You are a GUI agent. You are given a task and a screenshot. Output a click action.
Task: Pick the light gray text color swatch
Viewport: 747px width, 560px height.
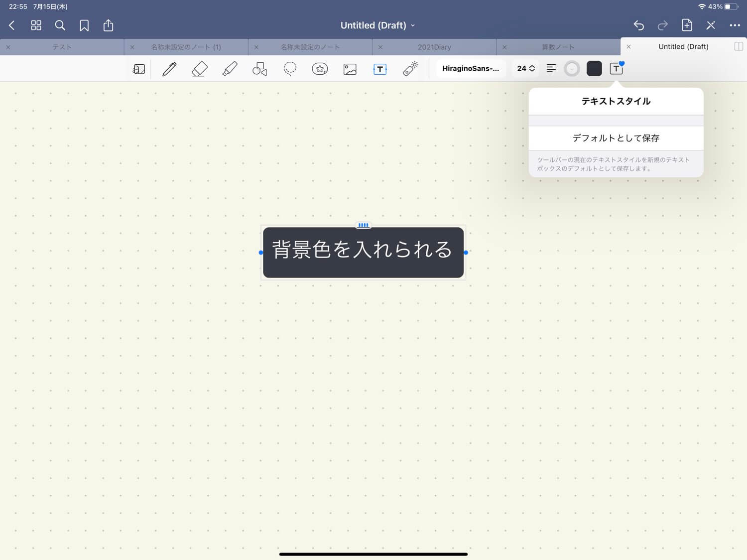click(x=572, y=68)
